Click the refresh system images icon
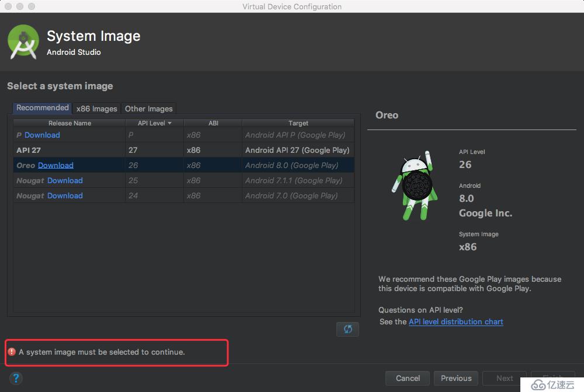This screenshot has width=584, height=392. 347,329
